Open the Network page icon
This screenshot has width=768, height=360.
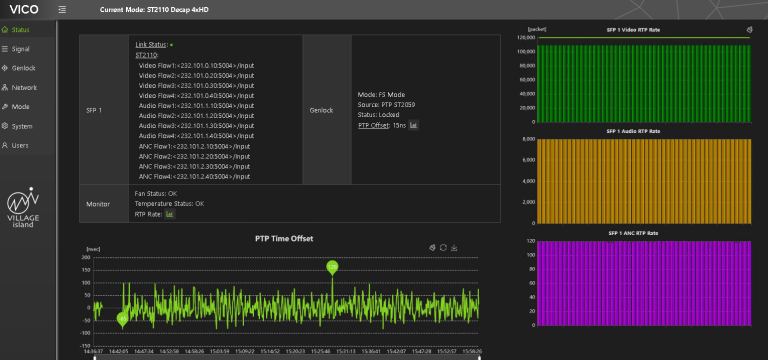[x=5, y=88]
